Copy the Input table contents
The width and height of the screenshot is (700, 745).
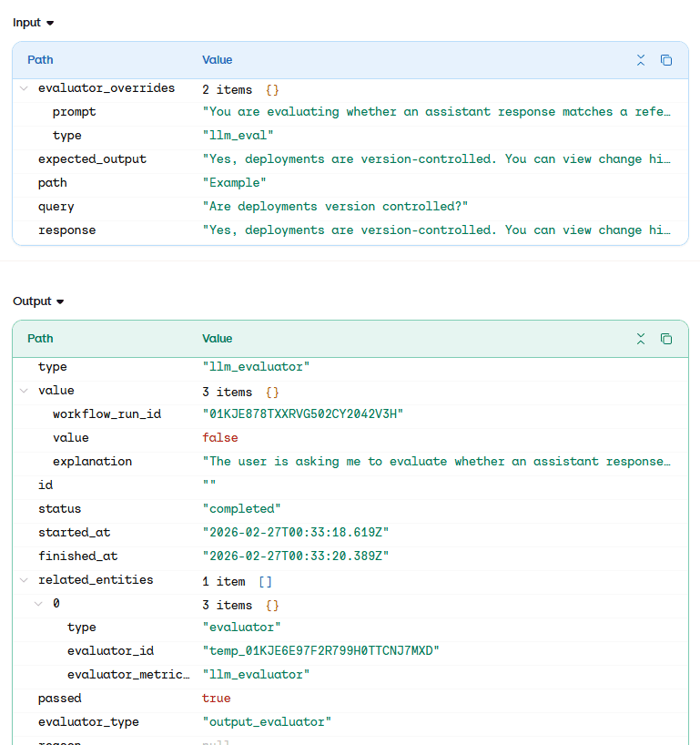pyautogui.click(x=666, y=60)
